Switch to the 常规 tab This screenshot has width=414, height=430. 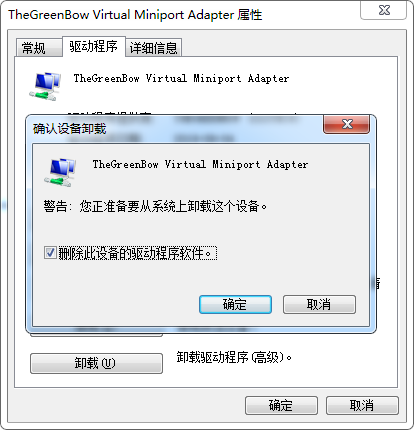tap(33, 48)
